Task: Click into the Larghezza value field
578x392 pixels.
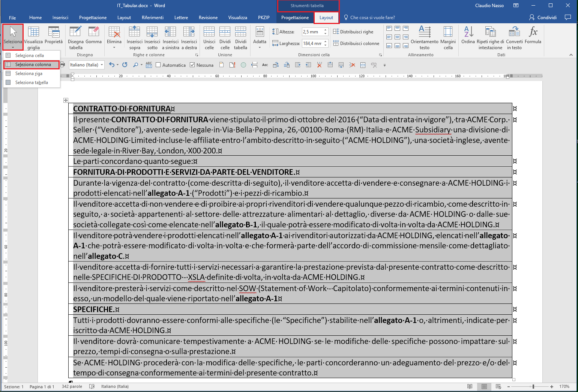Action: coord(312,44)
